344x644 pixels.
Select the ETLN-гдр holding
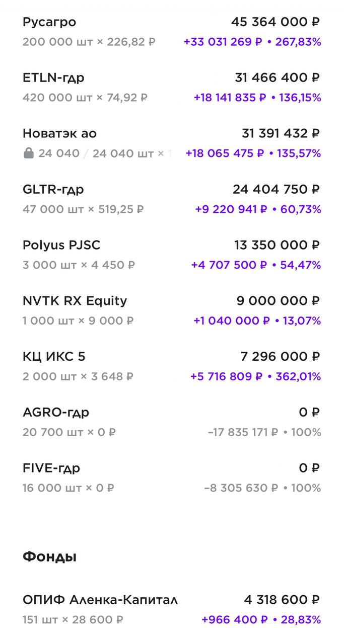coord(53,78)
